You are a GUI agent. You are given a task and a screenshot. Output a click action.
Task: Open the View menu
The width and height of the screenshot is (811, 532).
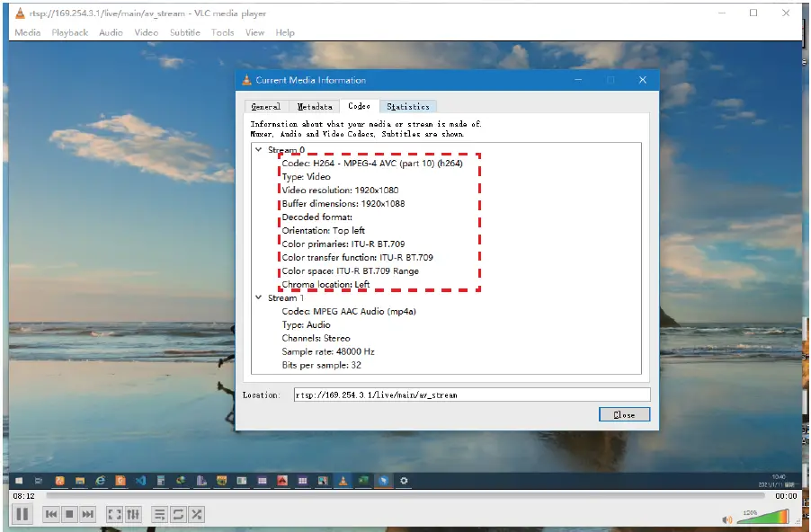point(254,32)
